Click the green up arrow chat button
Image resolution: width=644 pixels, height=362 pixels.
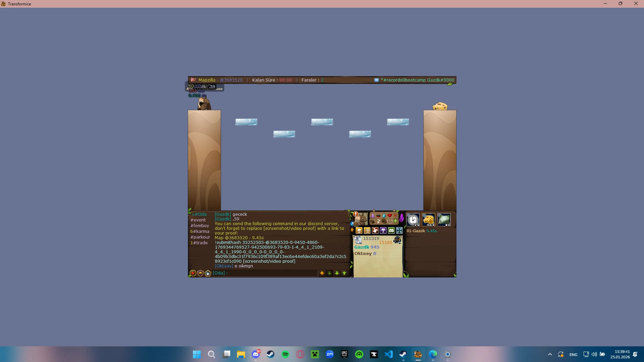pyautogui.click(x=344, y=273)
